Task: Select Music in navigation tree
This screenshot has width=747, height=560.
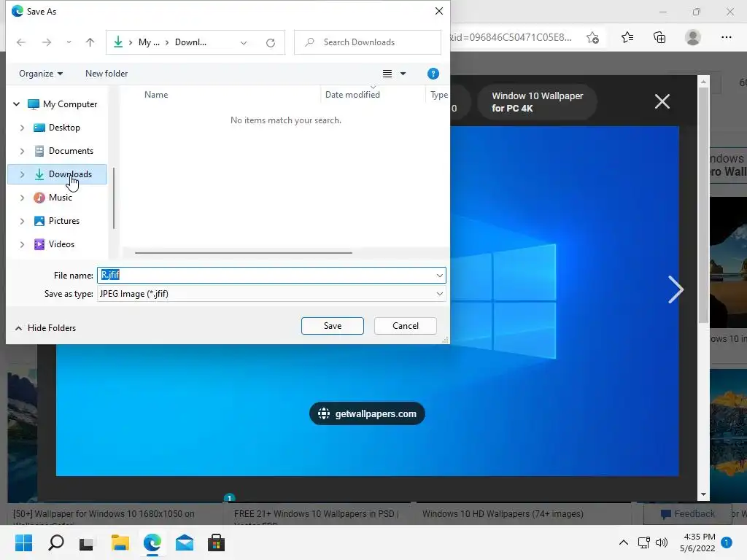Action: click(61, 198)
